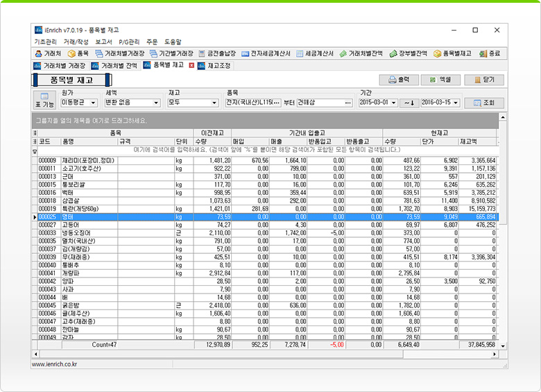Click the date range ~↓ button
Screen dimensions: 541x392
pos(409,103)
